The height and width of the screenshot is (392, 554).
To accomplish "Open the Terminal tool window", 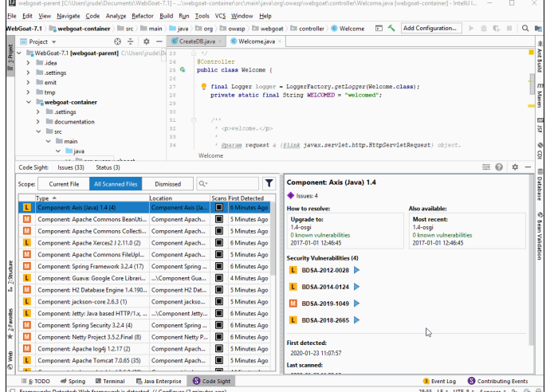I will point(110,381).
